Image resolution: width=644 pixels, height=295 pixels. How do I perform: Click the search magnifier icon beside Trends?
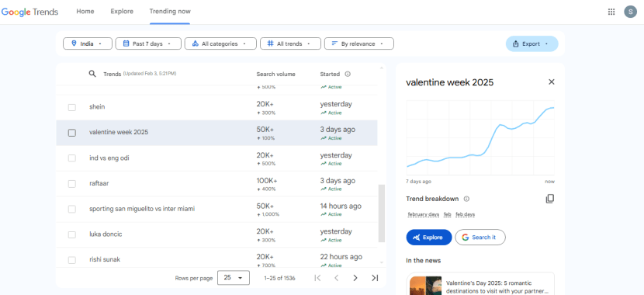pyautogui.click(x=92, y=74)
